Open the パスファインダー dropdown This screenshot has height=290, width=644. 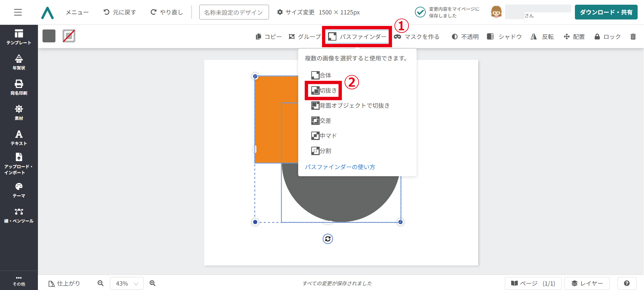(357, 37)
